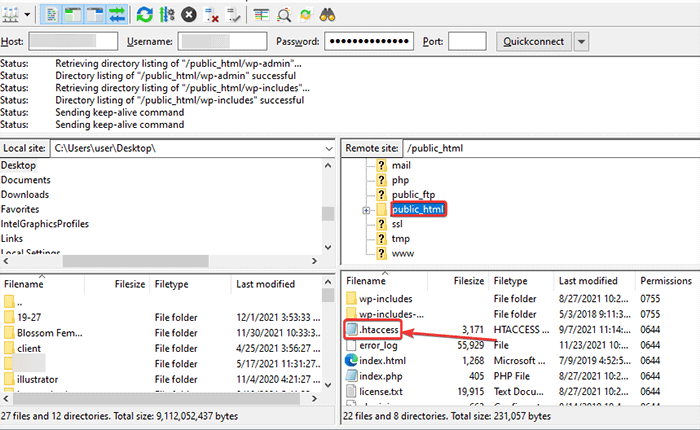700x430 pixels.
Task: Search remote files with binoculars icon
Action: (327, 14)
